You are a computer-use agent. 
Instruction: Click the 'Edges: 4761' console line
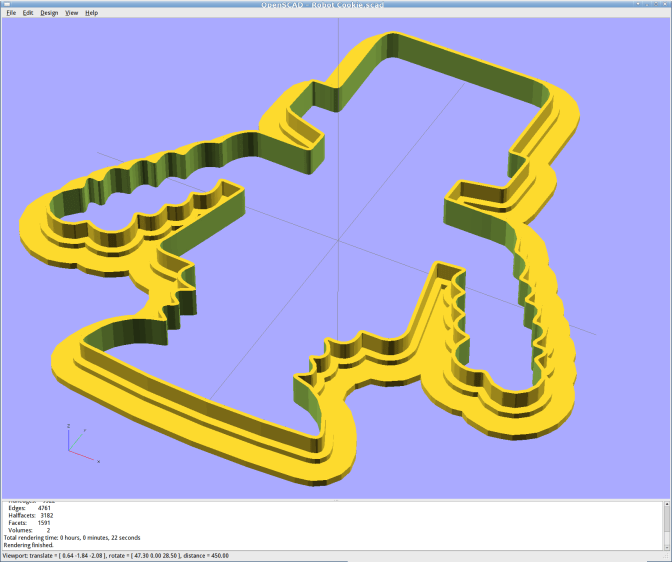tap(30, 508)
